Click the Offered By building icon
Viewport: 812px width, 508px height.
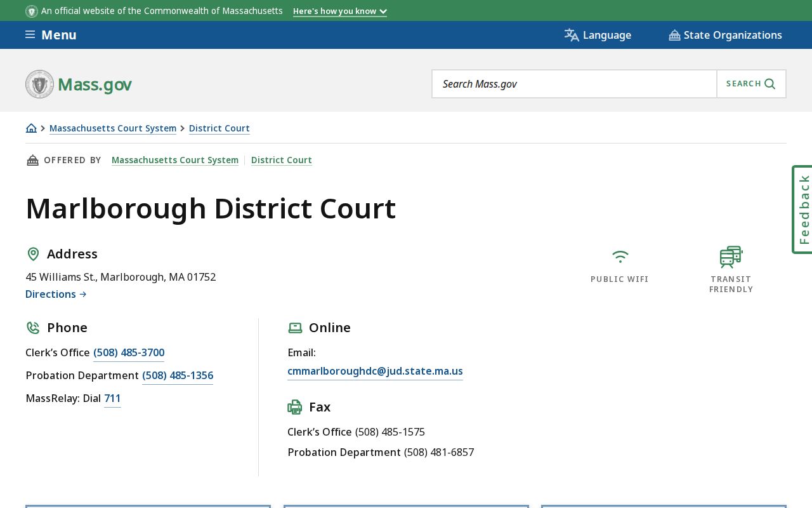pyautogui.click(x=32, y=160)
